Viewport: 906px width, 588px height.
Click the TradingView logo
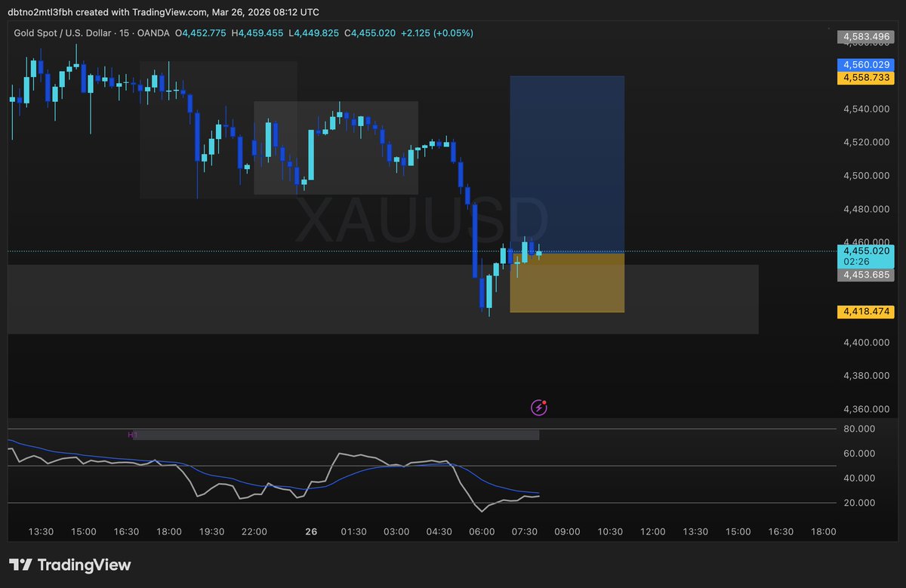tap(69, 565)
